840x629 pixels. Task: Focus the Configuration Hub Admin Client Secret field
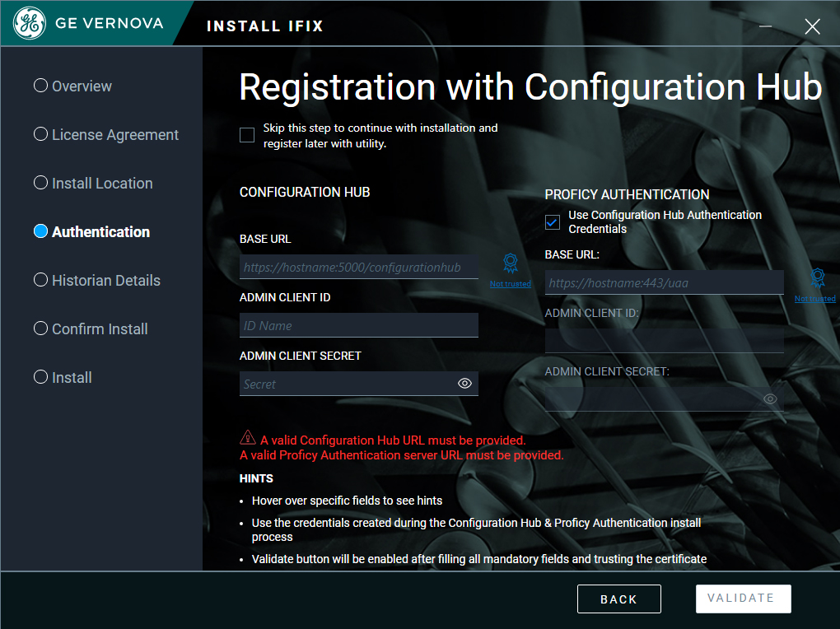[x=359, y=384]
